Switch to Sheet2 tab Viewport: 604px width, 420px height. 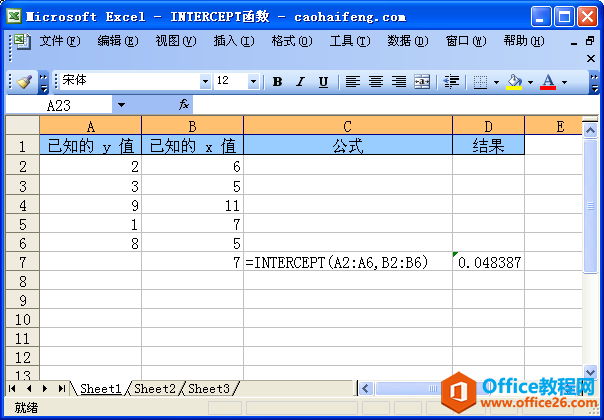click(155, 388)
